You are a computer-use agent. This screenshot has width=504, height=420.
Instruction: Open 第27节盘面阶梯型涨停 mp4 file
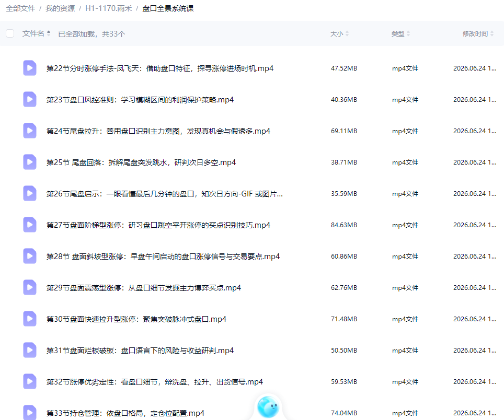(x=158, y=225)
